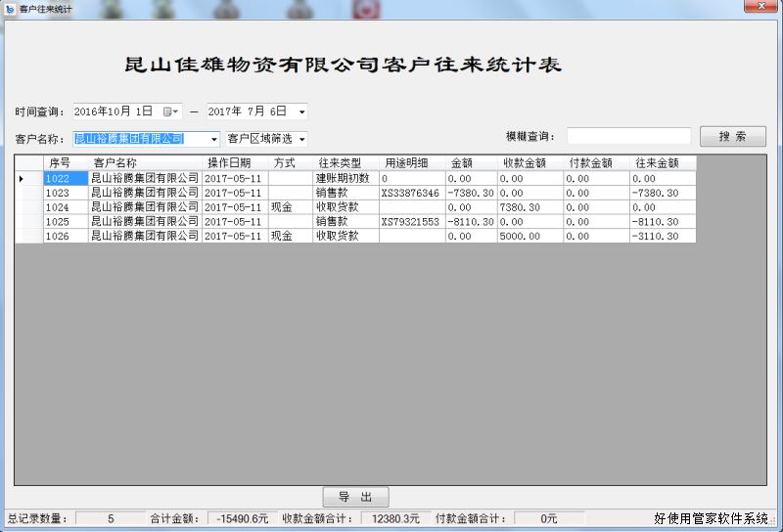This screenshot has height=532, width=783.
Task: Click the 收款金额 column header
Action: [x=524, y=163]
